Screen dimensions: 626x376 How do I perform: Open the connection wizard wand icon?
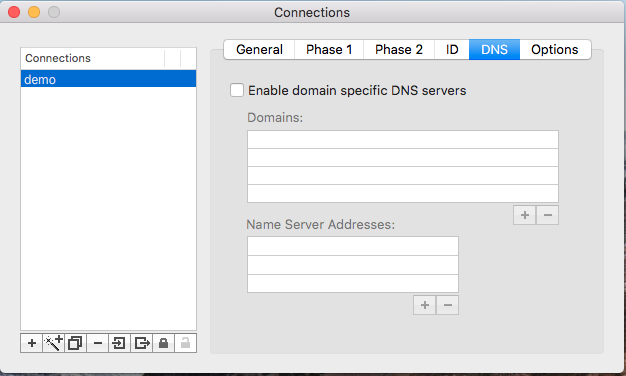(53, 343)
